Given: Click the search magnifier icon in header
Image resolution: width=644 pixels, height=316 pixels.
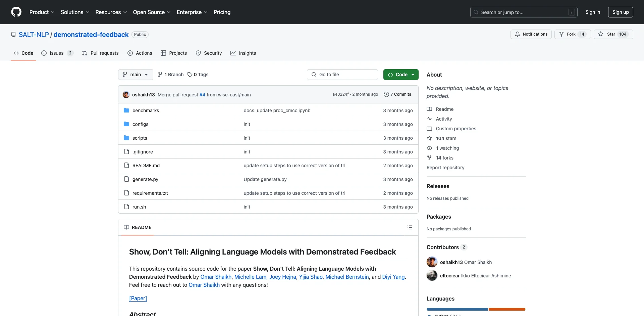Looking at the screenshot, I should coord(476,12).
